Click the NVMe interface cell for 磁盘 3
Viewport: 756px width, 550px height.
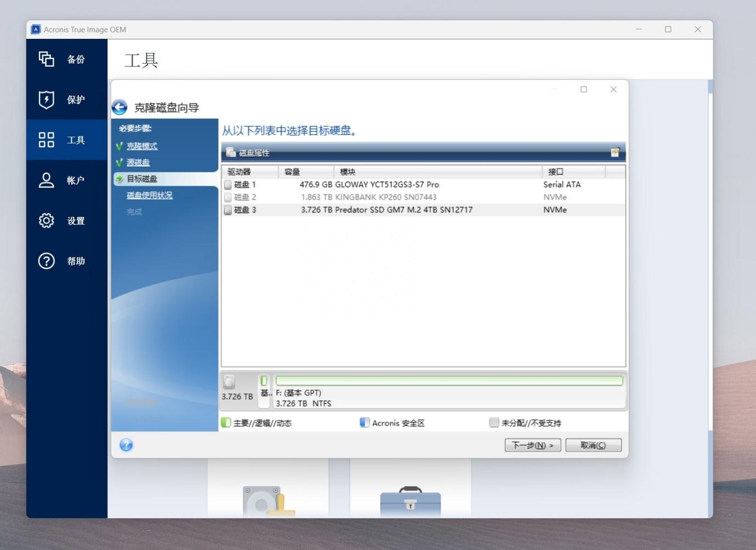(x=555, y=210)
